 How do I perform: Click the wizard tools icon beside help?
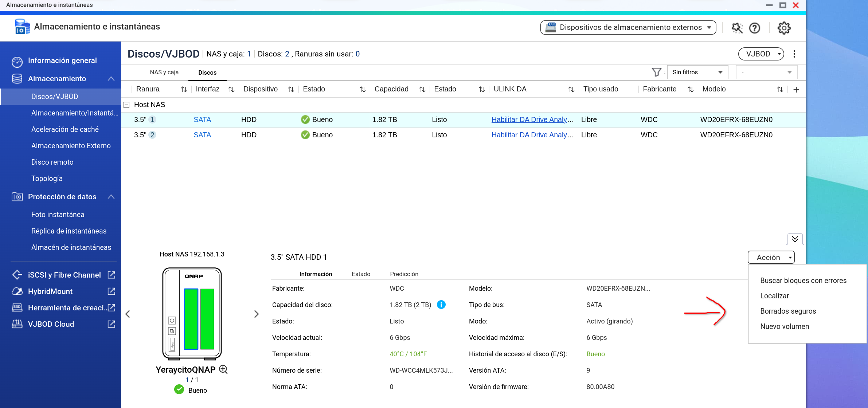click(x=737, y=28)
